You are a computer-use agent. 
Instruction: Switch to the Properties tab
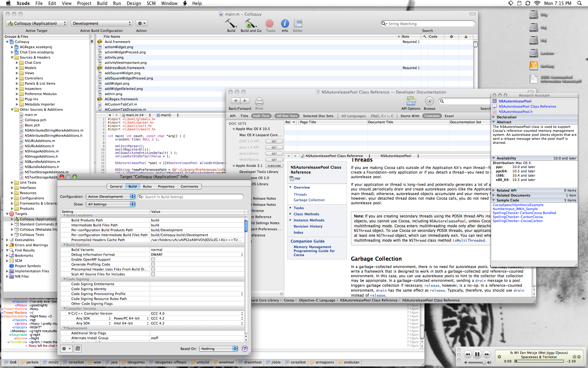click(166, 186)
